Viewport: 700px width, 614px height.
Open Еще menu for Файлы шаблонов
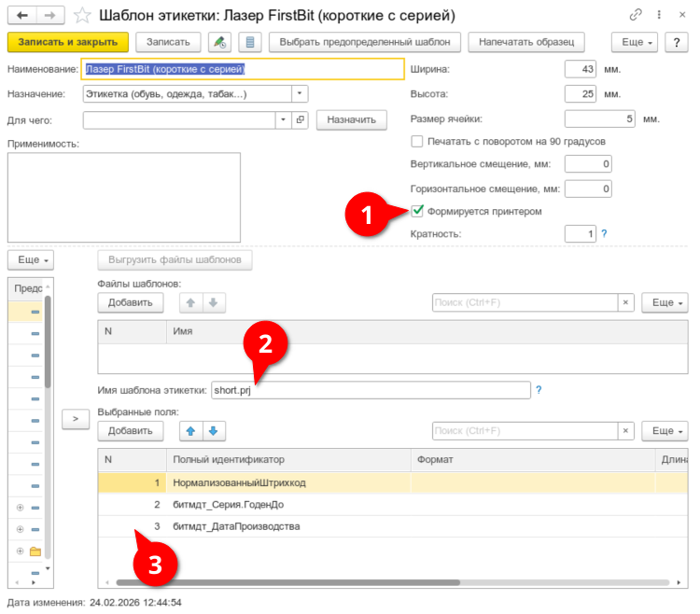tap(665, 302)
